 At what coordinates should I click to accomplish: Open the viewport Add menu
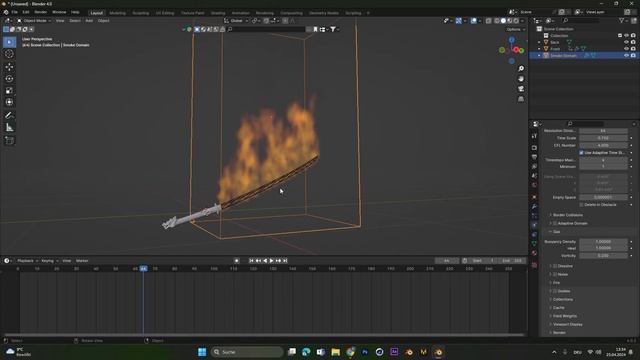[89, 20]
